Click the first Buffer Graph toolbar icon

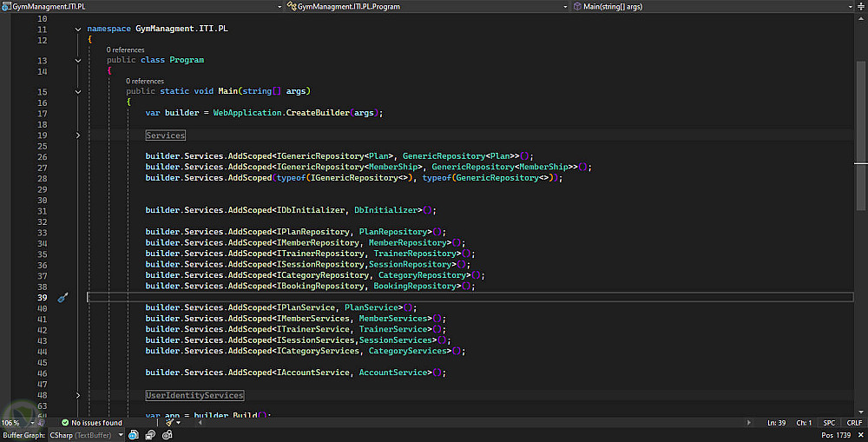click(134, 435)
